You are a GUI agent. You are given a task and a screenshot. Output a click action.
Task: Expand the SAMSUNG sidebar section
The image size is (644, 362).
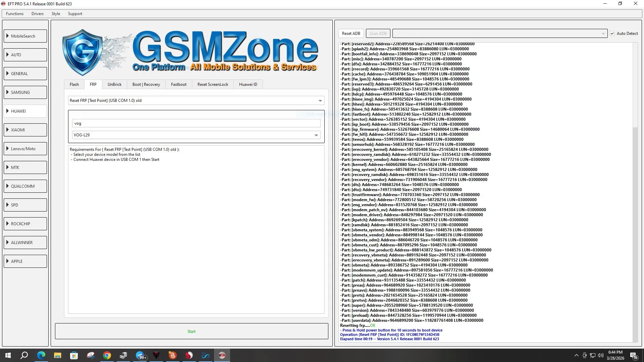25,93
